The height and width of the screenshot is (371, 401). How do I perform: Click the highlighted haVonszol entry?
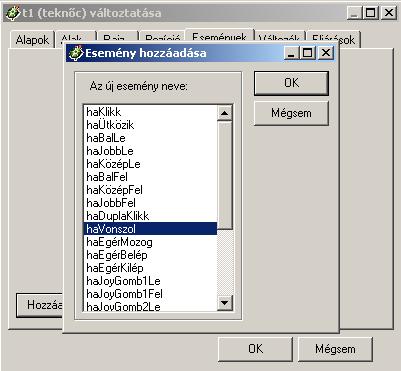point(150,229)
